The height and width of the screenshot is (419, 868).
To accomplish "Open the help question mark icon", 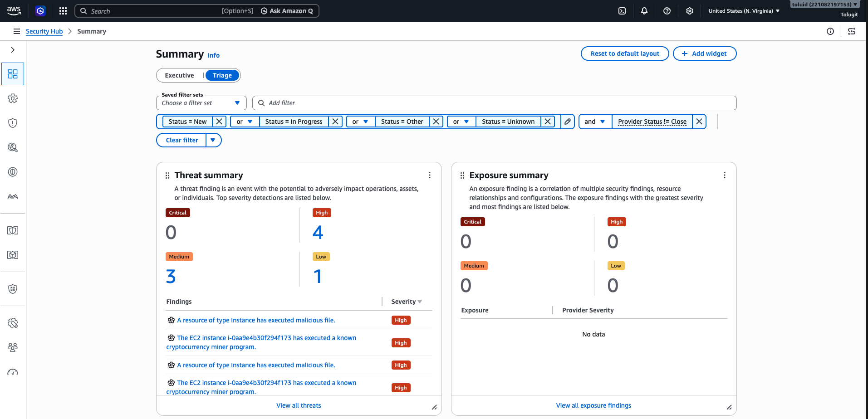I will pyautogui.click(x=667, y=11).
